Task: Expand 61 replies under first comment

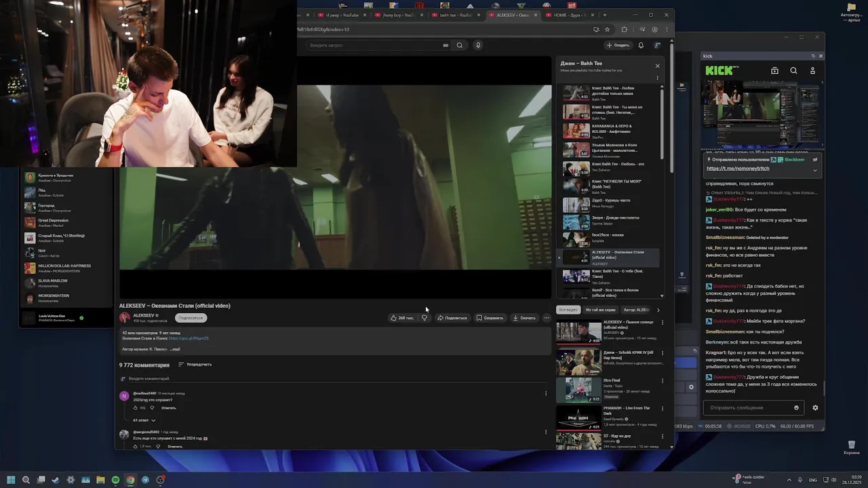Action: pos(144,420)
